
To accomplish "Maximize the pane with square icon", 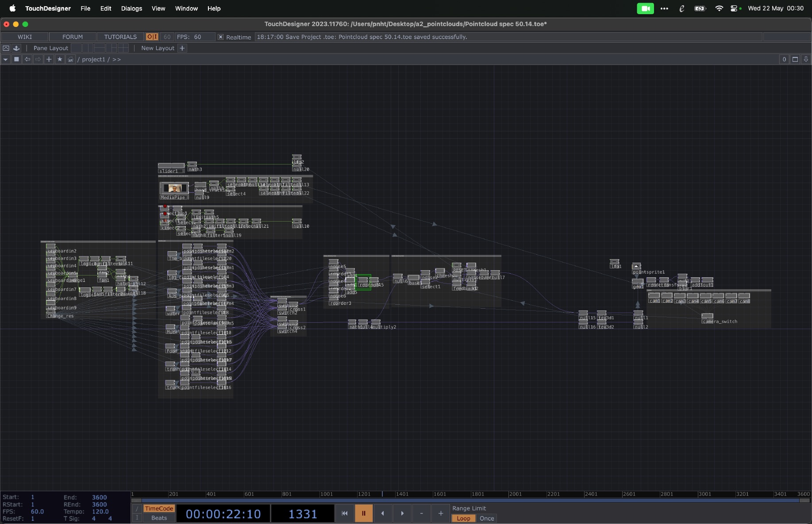I will point(795,59).
